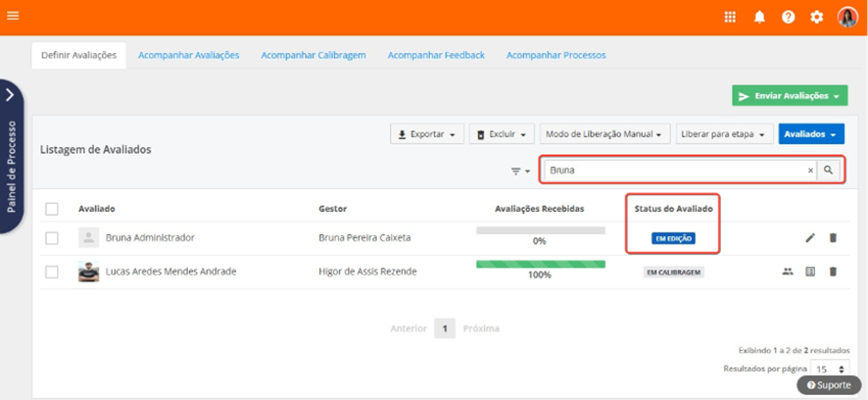
Task: Click the search magnifier icon
Action: (829, 171)
